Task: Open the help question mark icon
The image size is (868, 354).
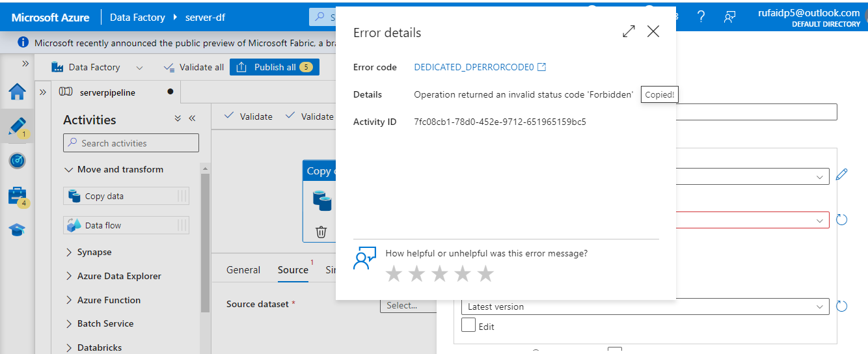Action: 701,17
